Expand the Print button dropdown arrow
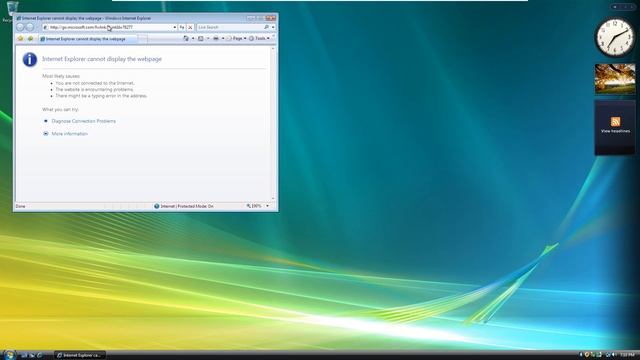Image resolution: width=640 pixels, height=360 pixels. 223,38
